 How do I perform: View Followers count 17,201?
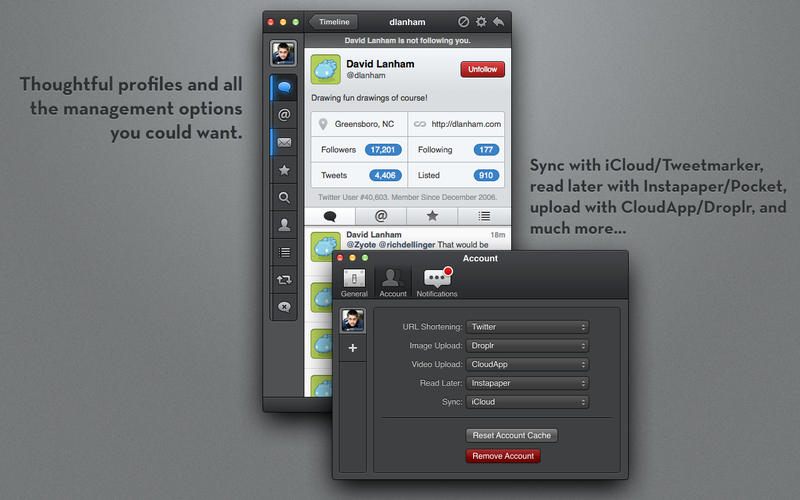coord(383,149)
